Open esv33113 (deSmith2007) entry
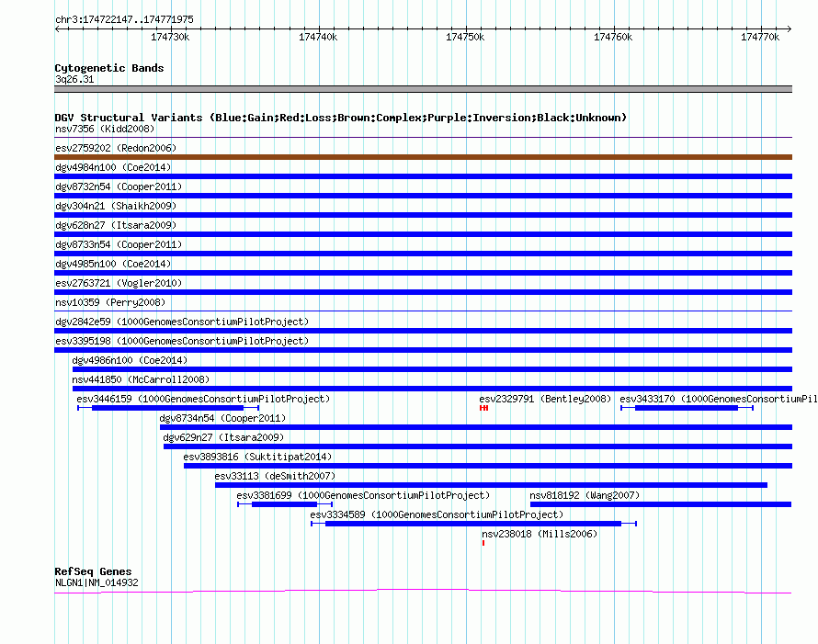The image size is (818, 644). (x=275, y=476)
